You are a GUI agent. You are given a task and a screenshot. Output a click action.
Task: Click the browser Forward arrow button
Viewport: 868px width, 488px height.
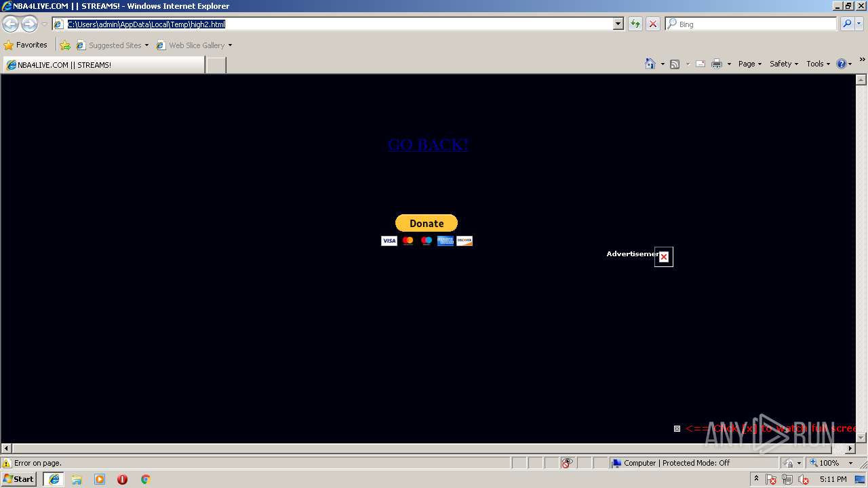pos(29,24)
